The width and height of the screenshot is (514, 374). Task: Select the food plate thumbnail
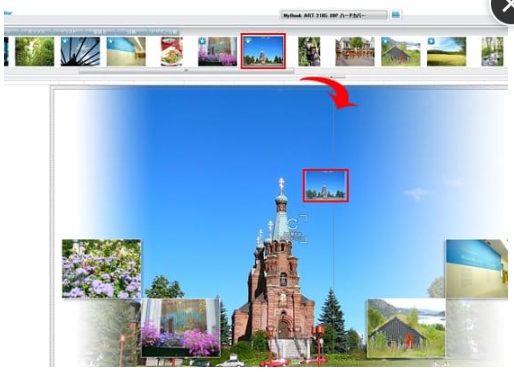(x=172, y=51)
